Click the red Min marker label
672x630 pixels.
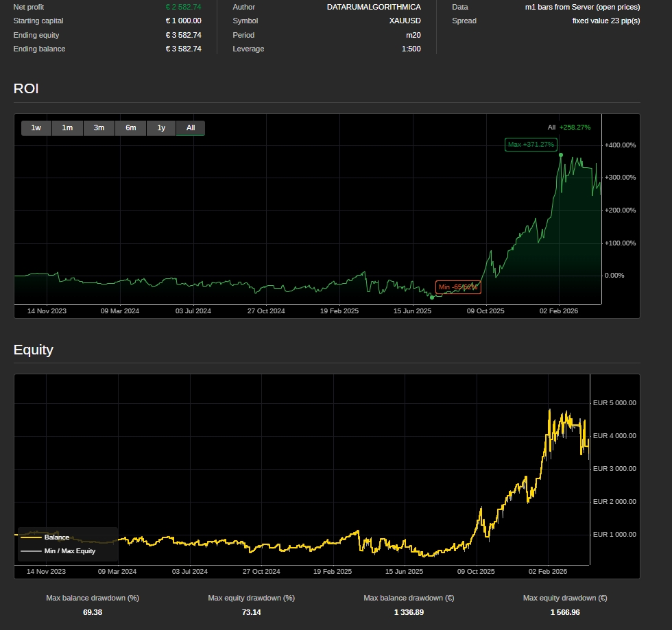tap(458, 287)
